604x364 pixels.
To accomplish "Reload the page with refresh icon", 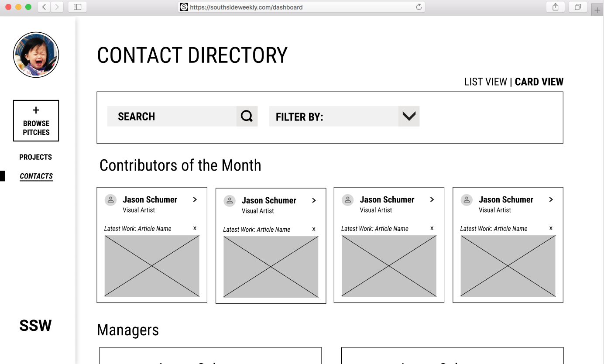I will pos(419,7).
